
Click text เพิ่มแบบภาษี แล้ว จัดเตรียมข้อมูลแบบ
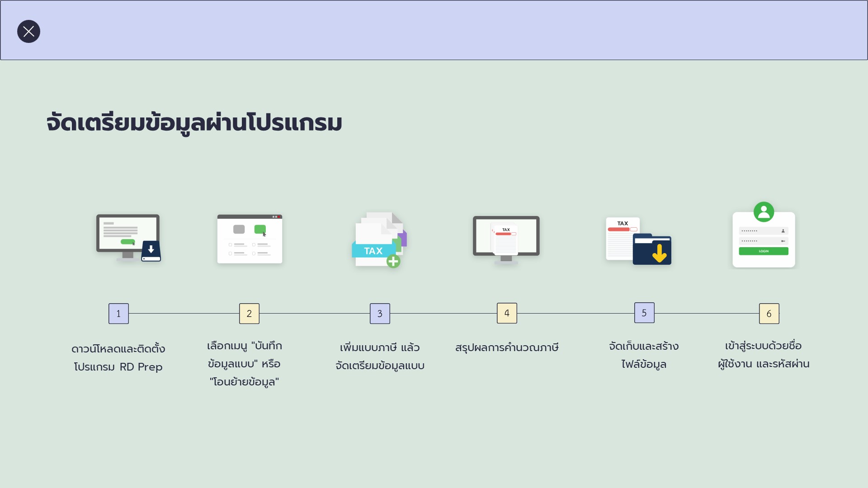click(x=380, y=357)
